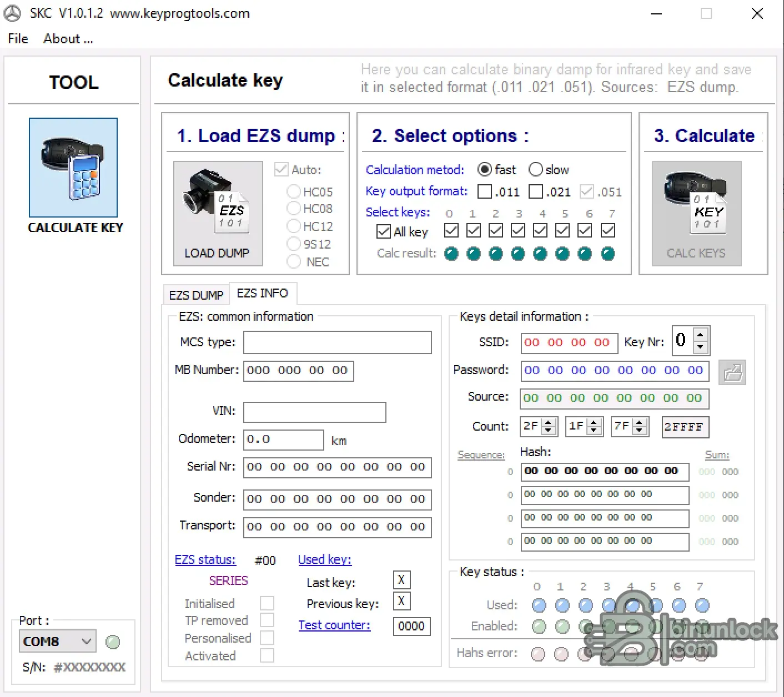Uncheck key 4 selection checkbox
The height and width of the screenshot is (697, 784).
click(x=540, y=230)
